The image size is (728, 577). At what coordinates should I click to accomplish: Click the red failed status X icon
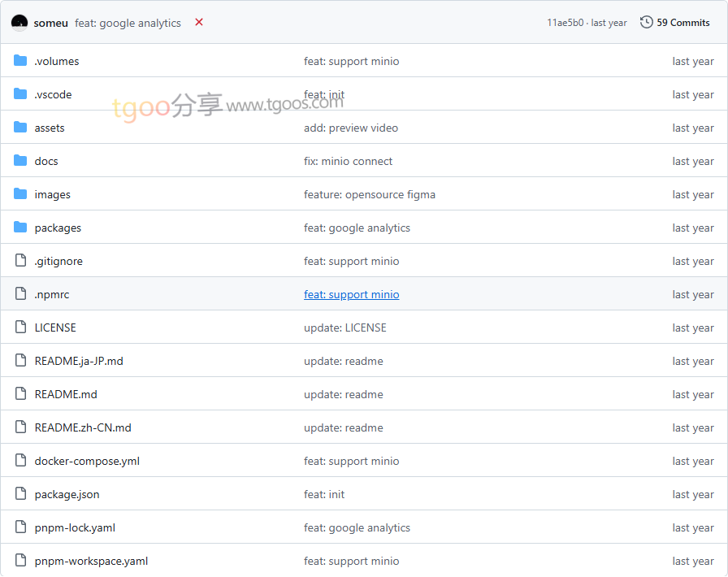pyautogui.click(x=199, y=23)
